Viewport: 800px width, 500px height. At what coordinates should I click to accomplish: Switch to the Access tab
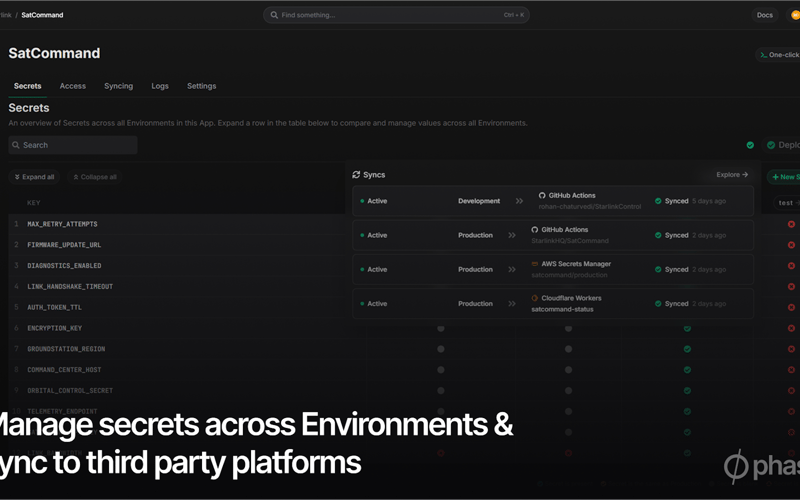(72, 86)
